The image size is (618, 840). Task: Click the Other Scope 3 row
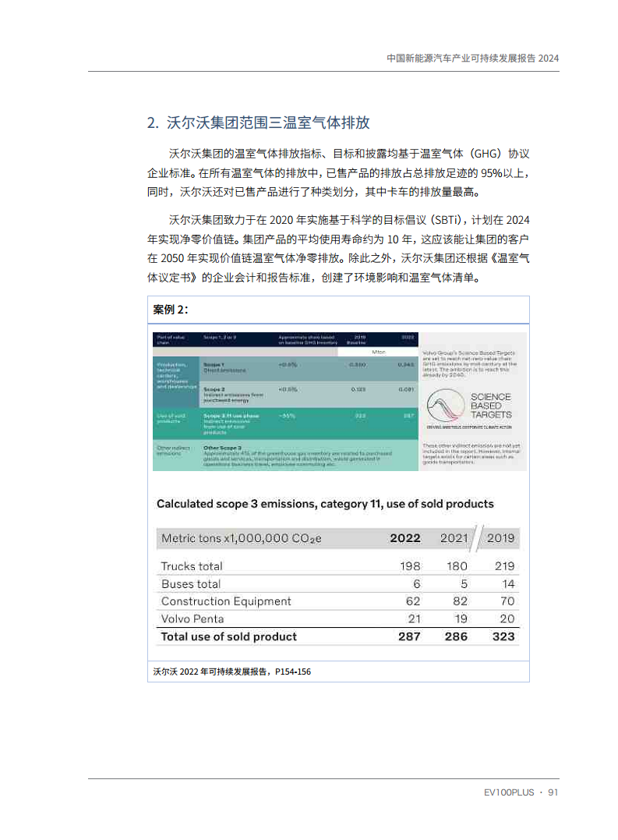285,455
